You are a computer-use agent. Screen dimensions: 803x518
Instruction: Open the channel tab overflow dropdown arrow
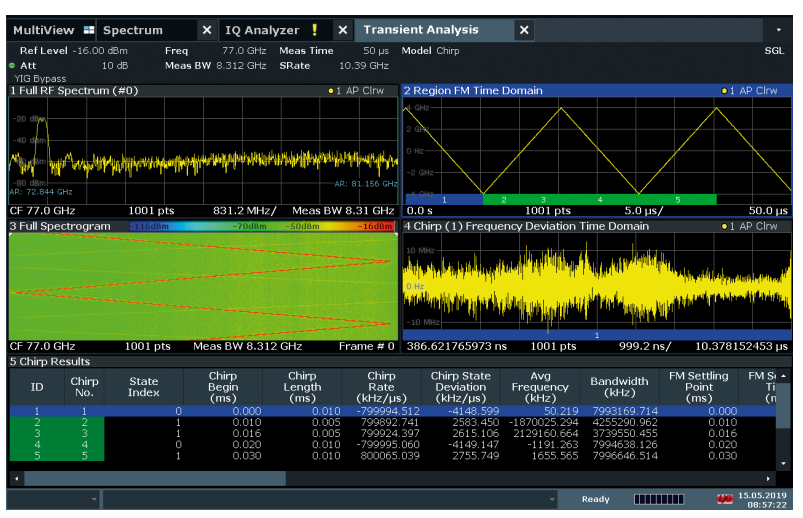coord(778,30)
